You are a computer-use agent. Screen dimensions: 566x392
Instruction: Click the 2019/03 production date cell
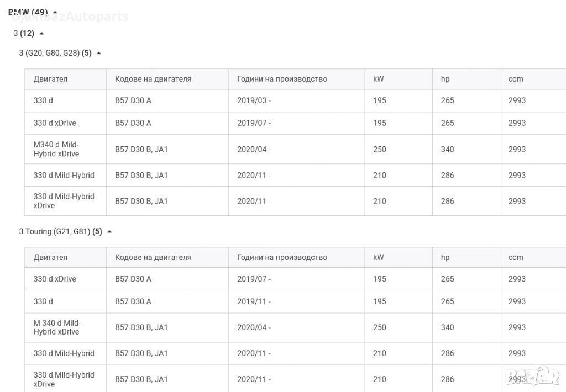254,100
